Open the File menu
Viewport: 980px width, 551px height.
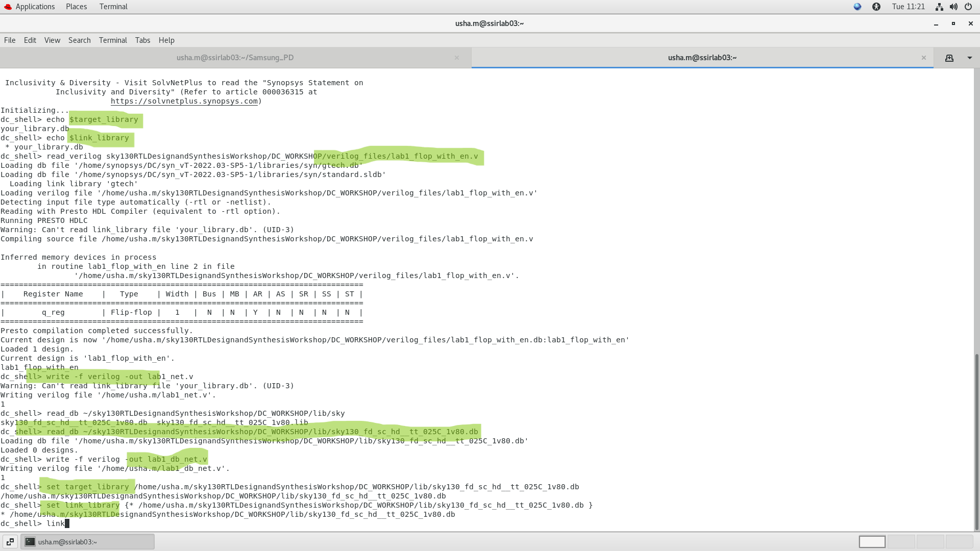click(x=10, y=40)
